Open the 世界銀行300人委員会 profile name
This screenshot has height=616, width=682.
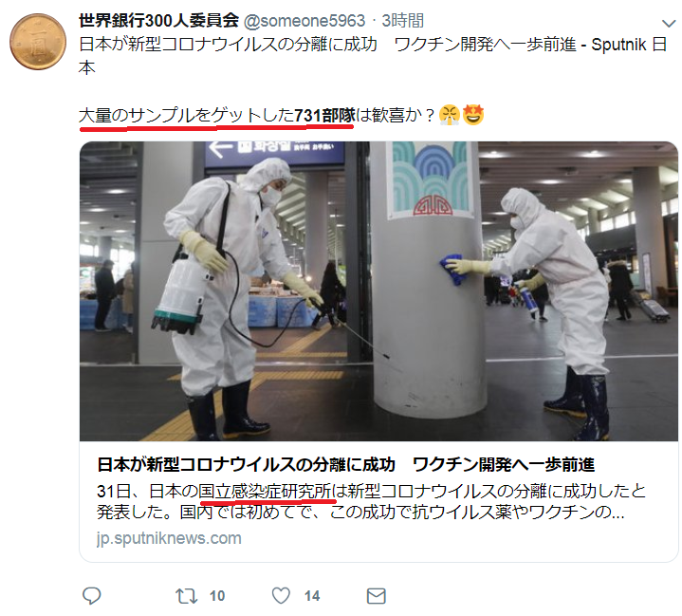click(158, 21)
